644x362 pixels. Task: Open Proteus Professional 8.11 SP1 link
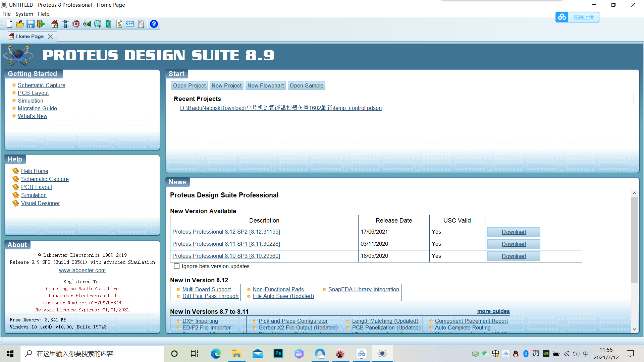coord(226,244)
